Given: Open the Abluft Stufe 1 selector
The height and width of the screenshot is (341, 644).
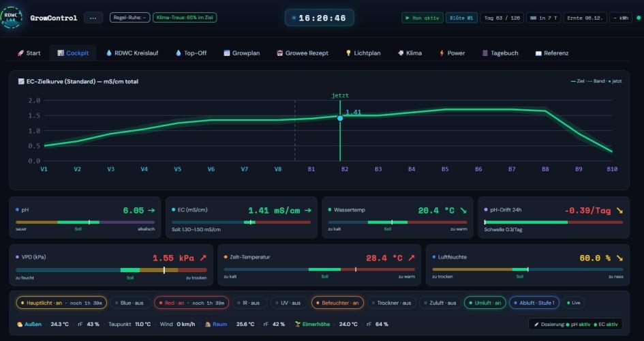Looking at the screenshot, I should tap(534, 303).
